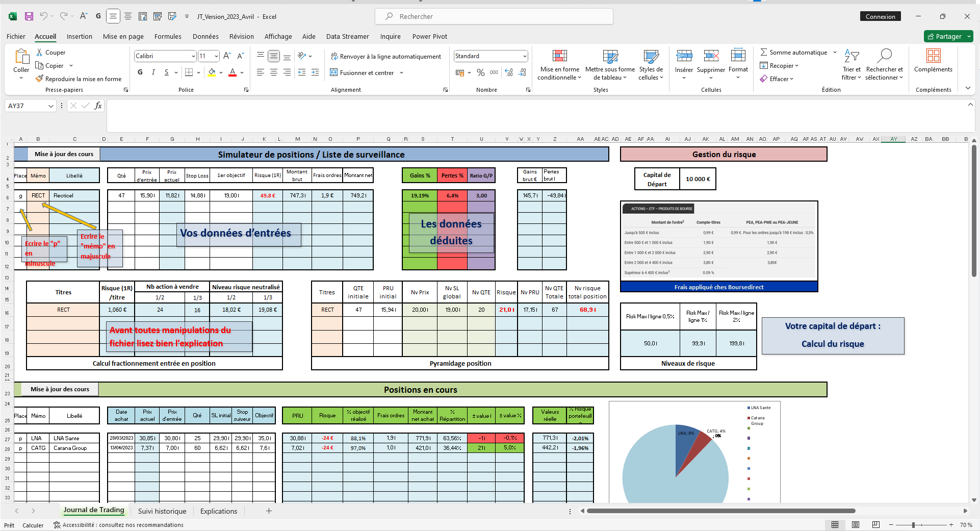Screen dimensions: 980x531
Task: Click the Mise en forme conditionnelle icon
Action: click(559, 56)
